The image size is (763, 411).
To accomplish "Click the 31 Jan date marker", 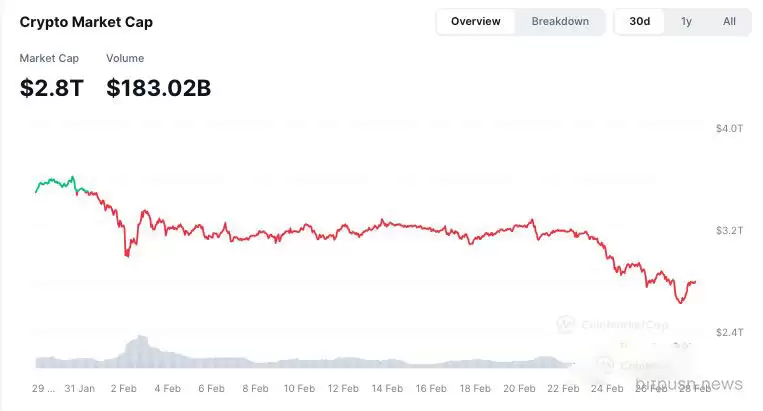I will coord(78,388).
